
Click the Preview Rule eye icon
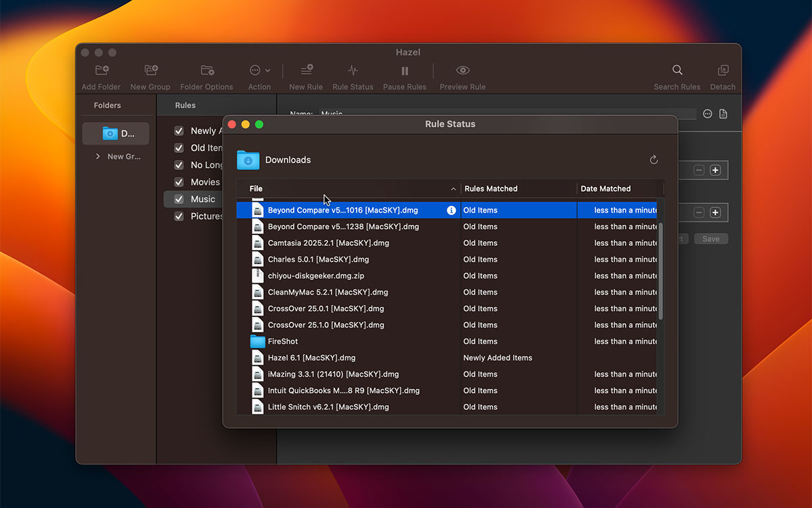pyautogui.click(x=463, y=70)
